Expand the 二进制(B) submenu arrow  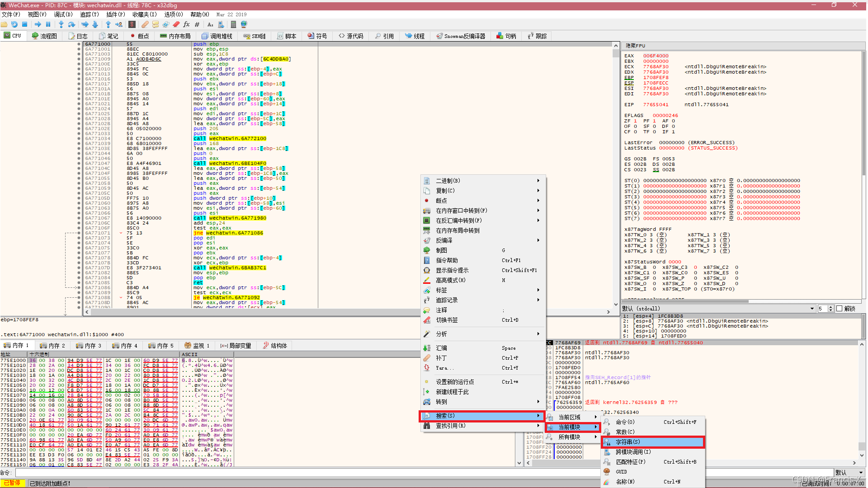click(538, 181)
